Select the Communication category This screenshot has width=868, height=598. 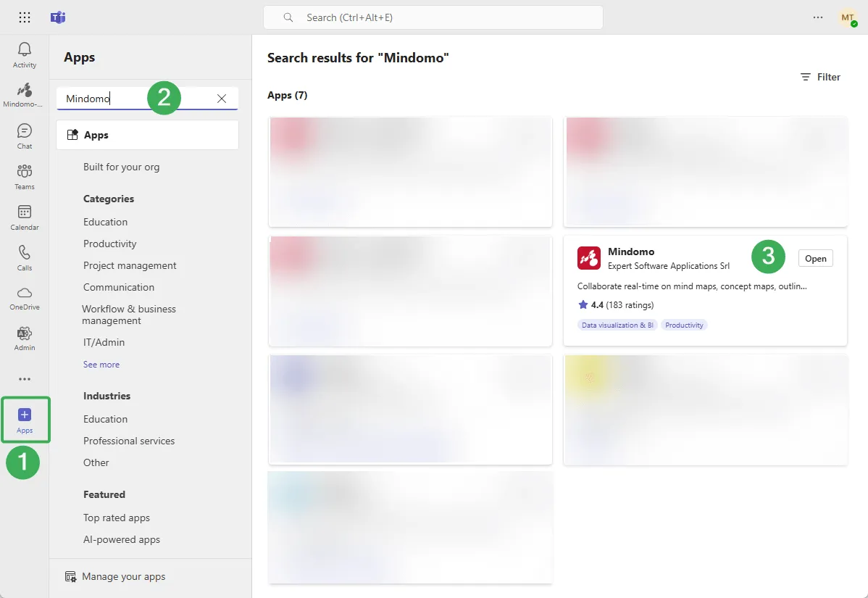[119, 287]
